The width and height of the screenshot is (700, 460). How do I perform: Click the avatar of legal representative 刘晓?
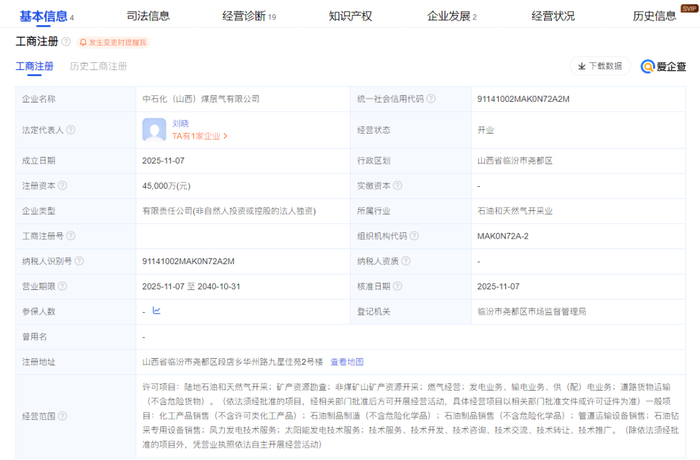pos(154,129)
